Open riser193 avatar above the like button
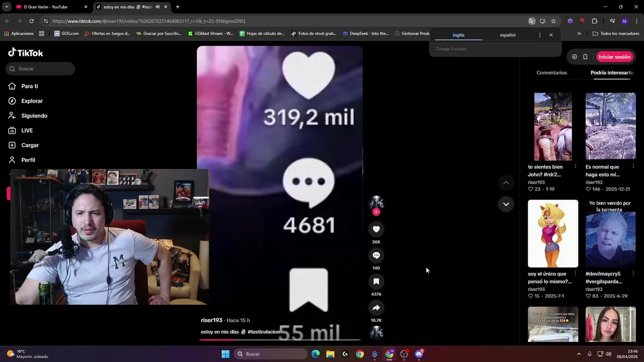Viewport: 644px width, 362px height. point(376,203)
